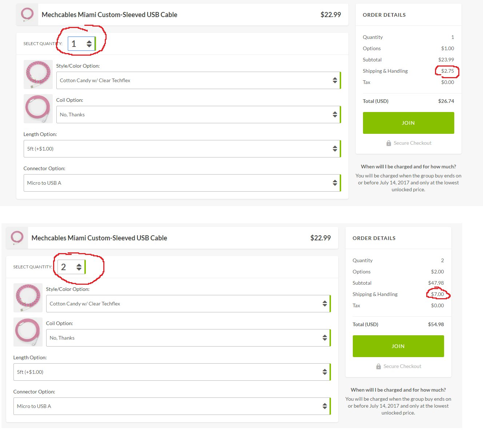
Task: Expand the top Connector Option dropdown
Action: 182,183
